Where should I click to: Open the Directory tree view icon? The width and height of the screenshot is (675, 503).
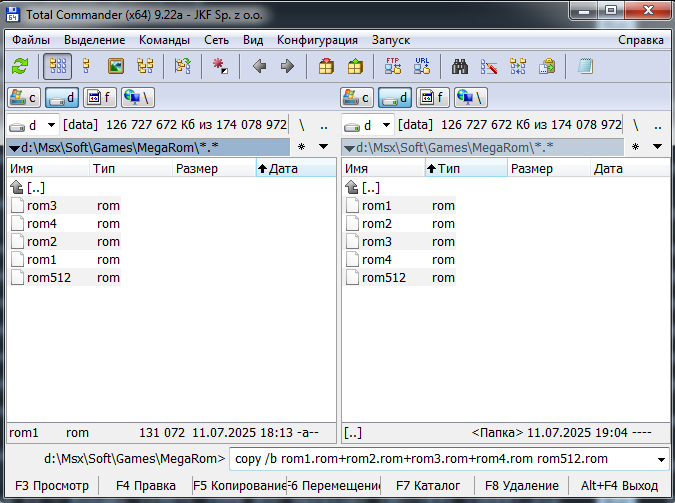tap(145, 66)
